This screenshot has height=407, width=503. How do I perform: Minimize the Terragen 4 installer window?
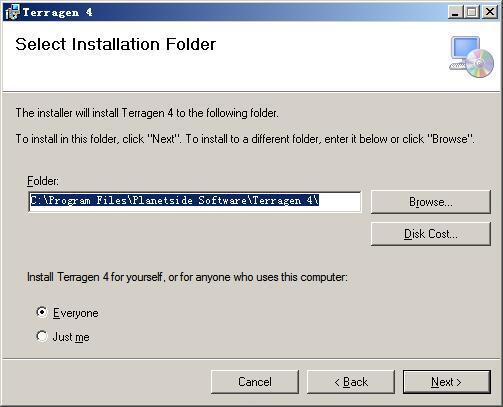tap(455, 12)
